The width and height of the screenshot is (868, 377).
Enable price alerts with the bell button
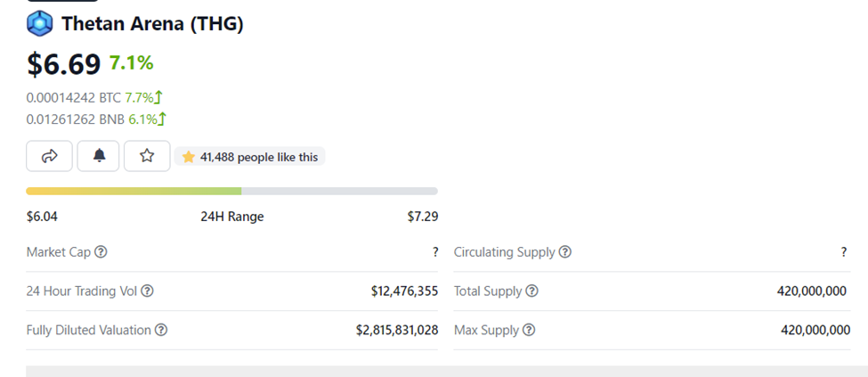(x=99, y=156)
